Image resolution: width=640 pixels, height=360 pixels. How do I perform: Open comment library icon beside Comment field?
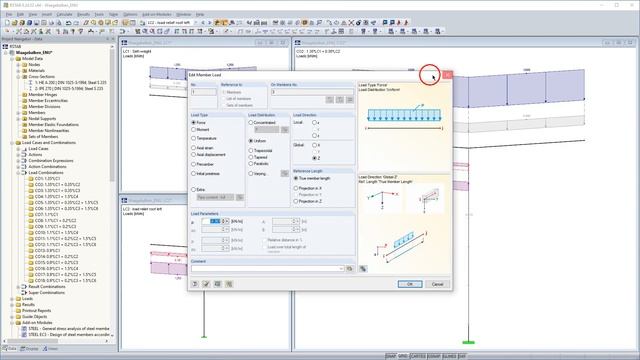349,269
